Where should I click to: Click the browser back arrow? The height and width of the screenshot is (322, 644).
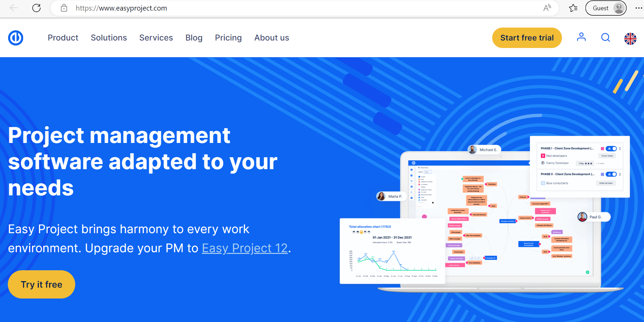point(14,8)
